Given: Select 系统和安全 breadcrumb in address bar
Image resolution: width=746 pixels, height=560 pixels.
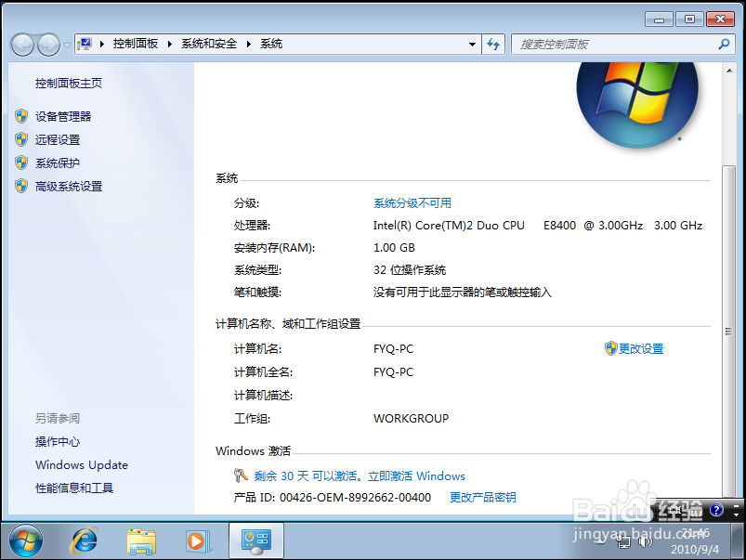Looking at the screenshot, I should coord(209,44).
